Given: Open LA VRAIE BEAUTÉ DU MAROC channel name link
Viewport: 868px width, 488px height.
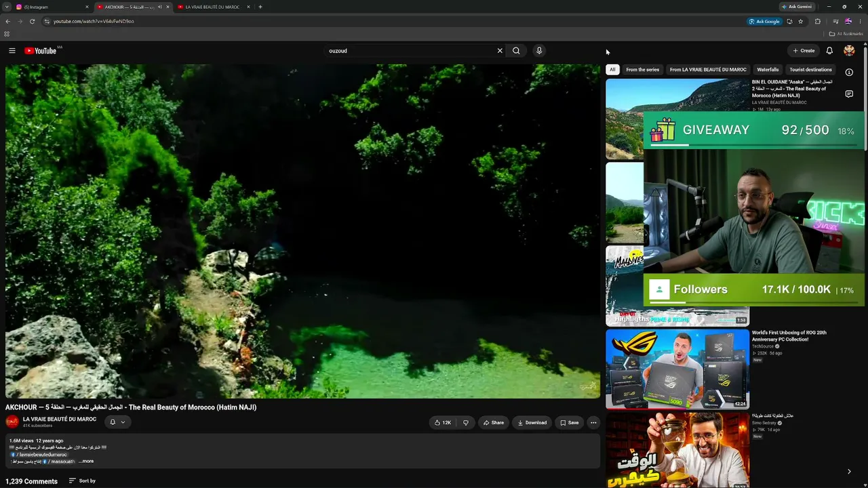Looking at the screenshot, I should [60, 420].
